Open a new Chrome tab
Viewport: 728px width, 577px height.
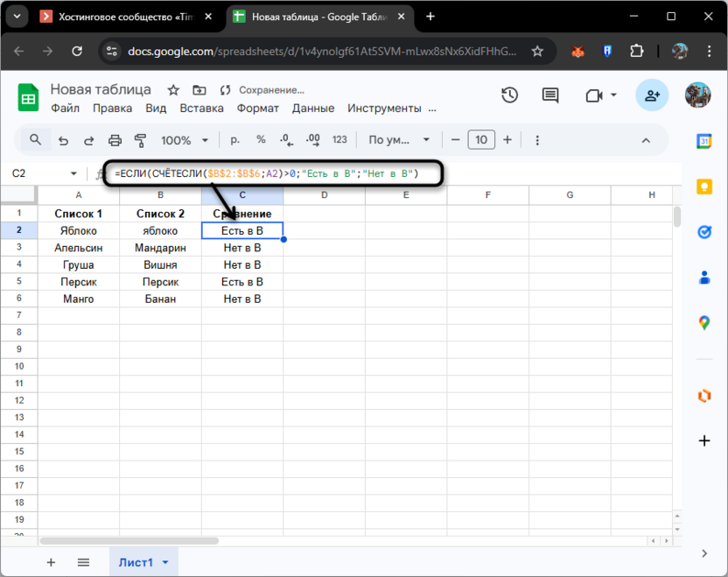click(x=430, y=17)
